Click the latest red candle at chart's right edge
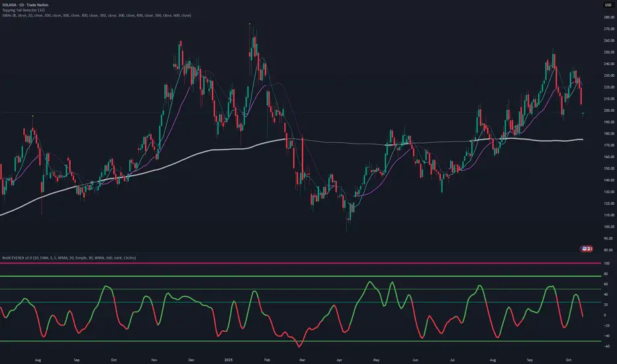 pos(581,95)
